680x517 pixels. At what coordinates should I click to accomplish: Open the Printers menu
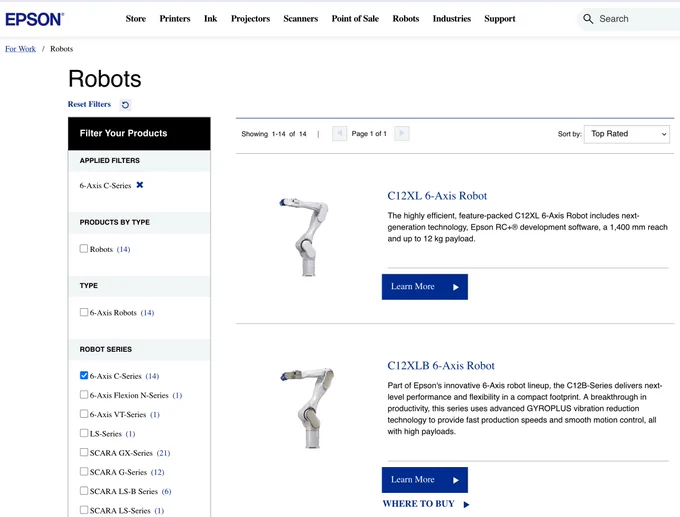coord(175,19)
